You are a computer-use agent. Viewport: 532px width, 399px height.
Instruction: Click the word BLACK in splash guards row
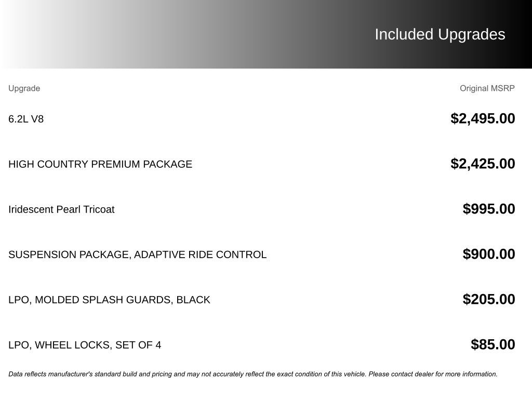193,300
